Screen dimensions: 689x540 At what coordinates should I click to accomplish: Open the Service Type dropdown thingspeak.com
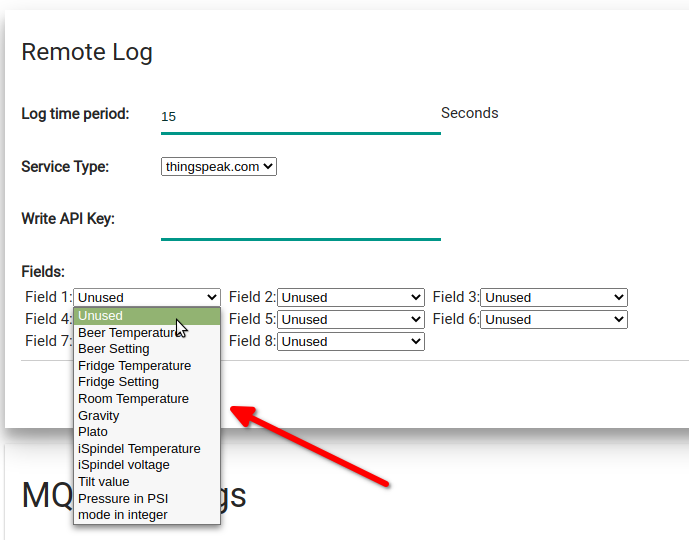pos(219,167)
